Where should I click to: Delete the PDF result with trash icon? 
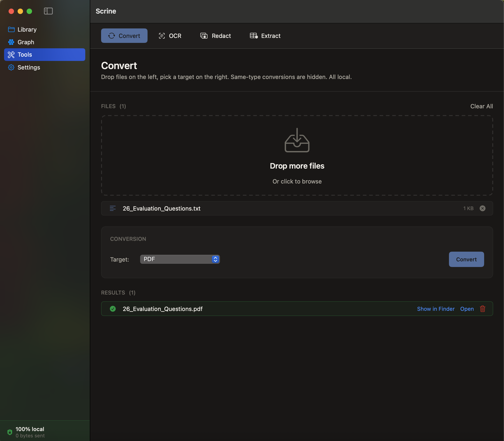482,309
